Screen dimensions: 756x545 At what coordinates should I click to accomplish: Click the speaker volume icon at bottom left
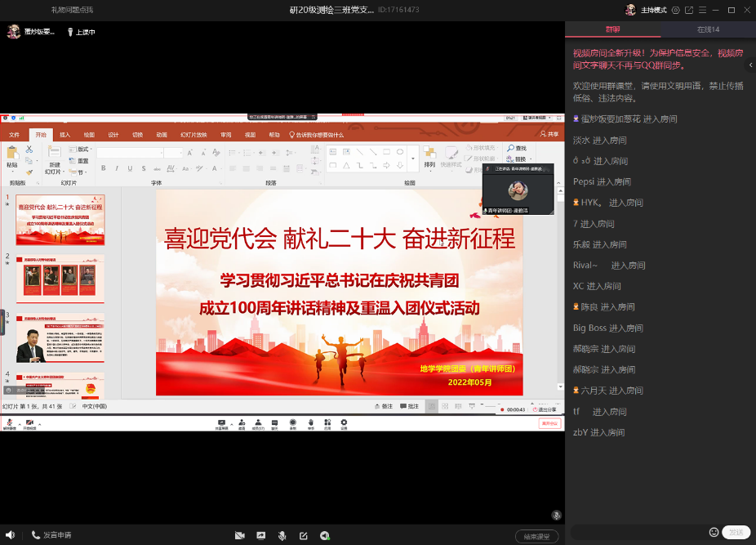[x=10, y=535]
